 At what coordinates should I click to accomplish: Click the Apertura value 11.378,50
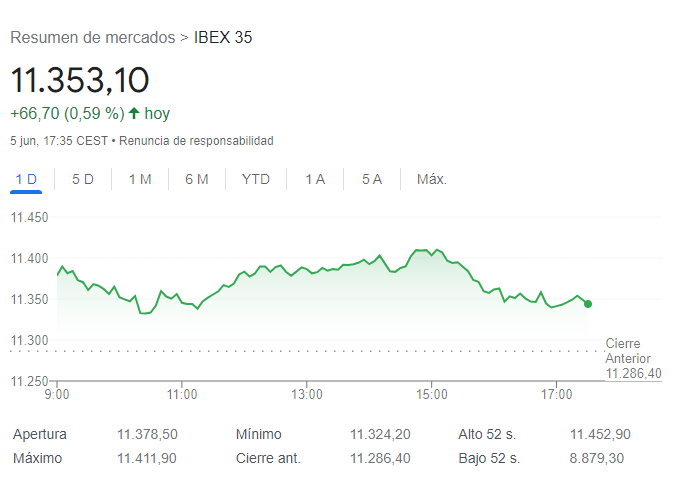pos(147,434)
